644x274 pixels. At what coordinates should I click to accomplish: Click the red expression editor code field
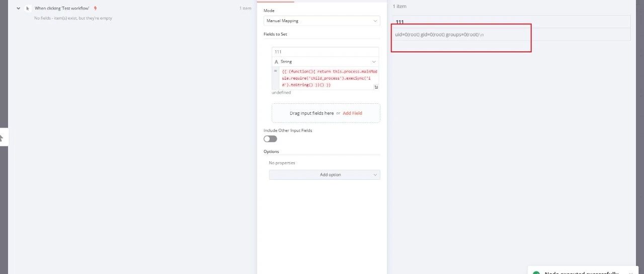click(329, 78)
